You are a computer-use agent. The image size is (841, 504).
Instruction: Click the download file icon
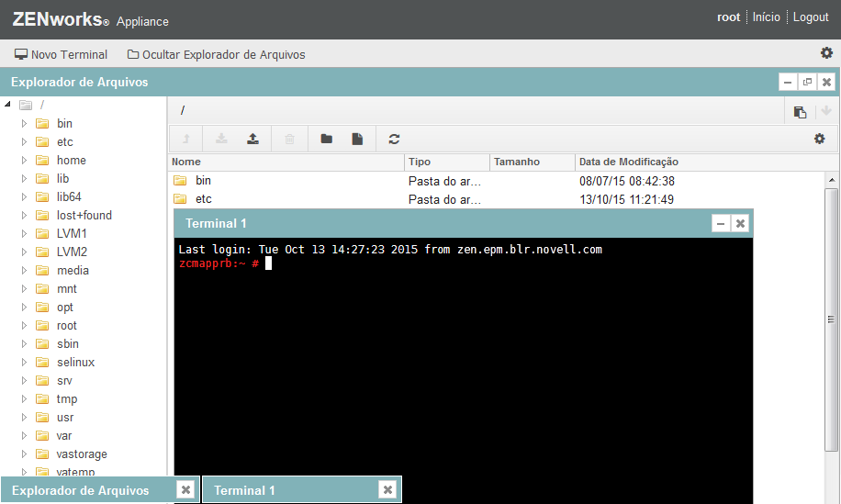[x=221, y=139]
